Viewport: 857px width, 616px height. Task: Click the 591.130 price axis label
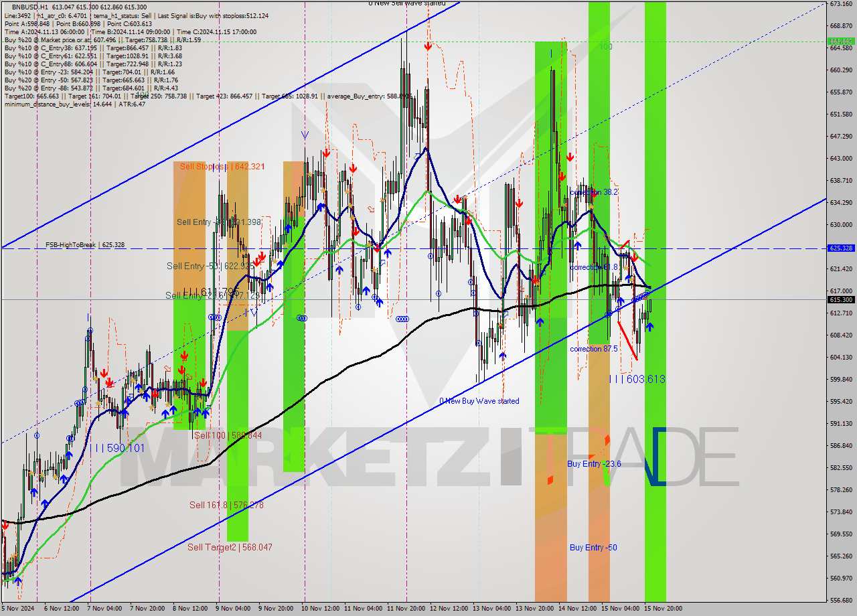(841, 423)
